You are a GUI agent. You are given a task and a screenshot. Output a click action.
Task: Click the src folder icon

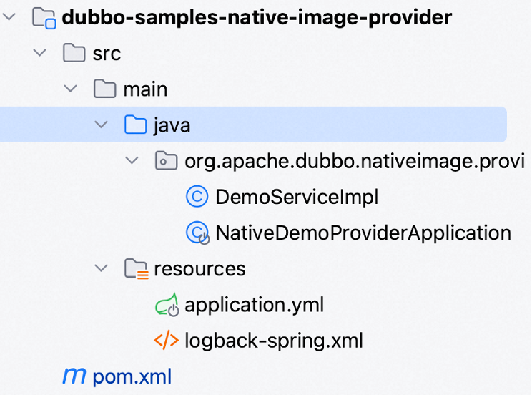[x=74, y=53]
